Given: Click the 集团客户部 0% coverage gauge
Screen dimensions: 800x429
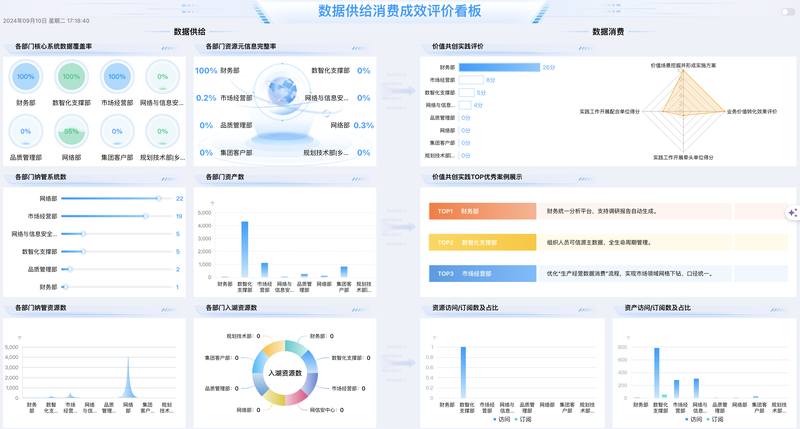Looking at the screenshot, I should [117, 131].
